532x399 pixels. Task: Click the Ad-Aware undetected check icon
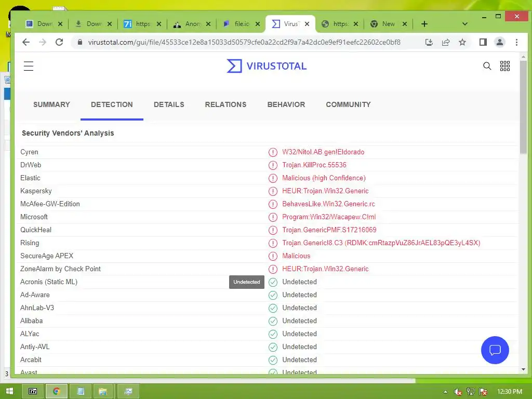click(x=273, y=295)
